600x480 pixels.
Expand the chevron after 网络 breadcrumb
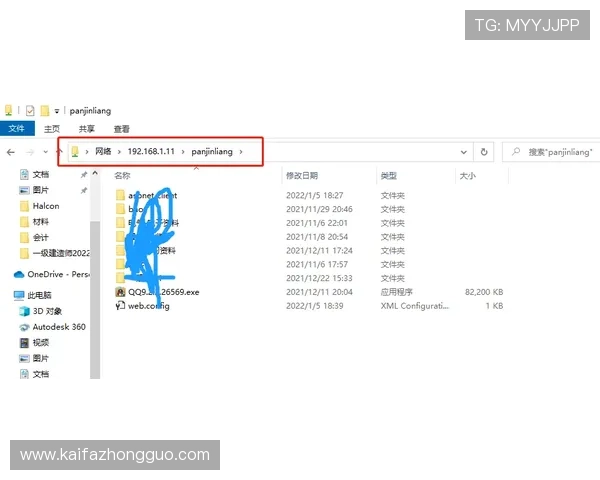(119, 152)
